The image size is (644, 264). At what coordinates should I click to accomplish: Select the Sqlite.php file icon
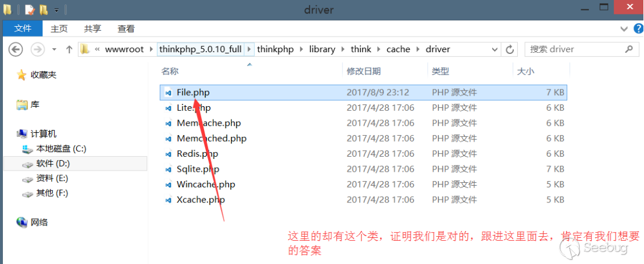coord(168,169)
